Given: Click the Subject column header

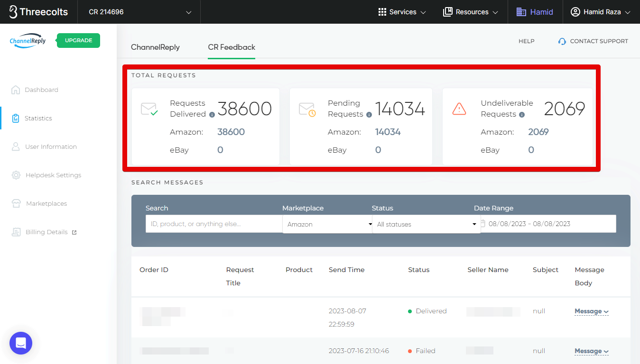Looking at the screenshot, I should point(546,270).
